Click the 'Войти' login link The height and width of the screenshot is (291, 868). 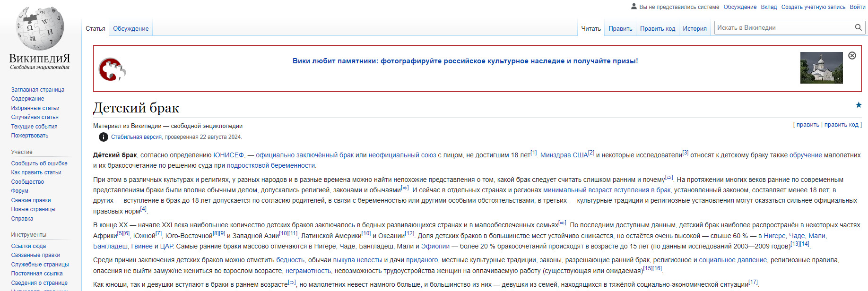(857, 7)
